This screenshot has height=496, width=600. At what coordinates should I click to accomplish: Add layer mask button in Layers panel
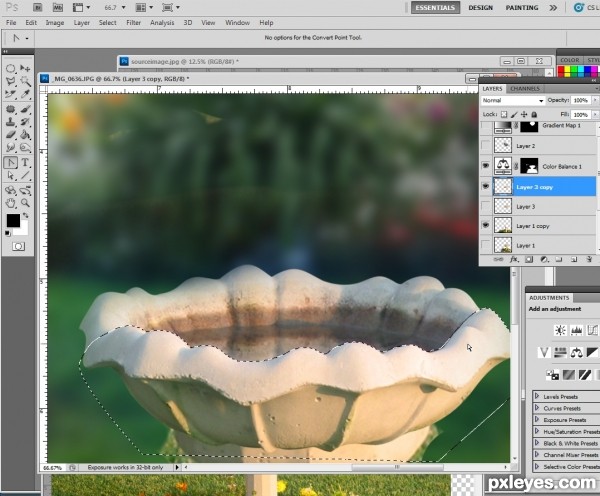click(x=529, y=259)
